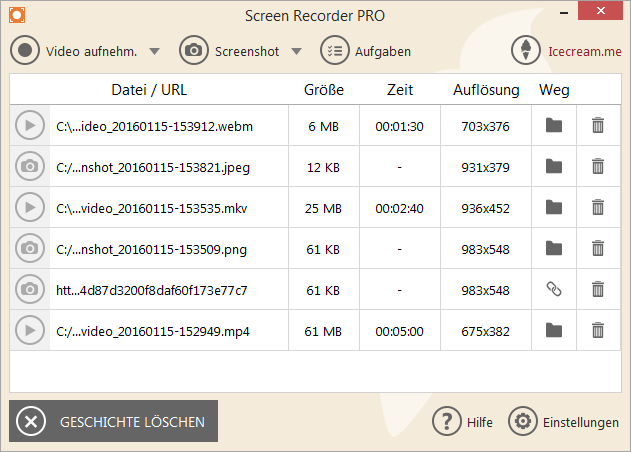Select URL htt...4d87d3200f8daf60f173e77c7
Screen dimensions: 631x452
(152, 290)
